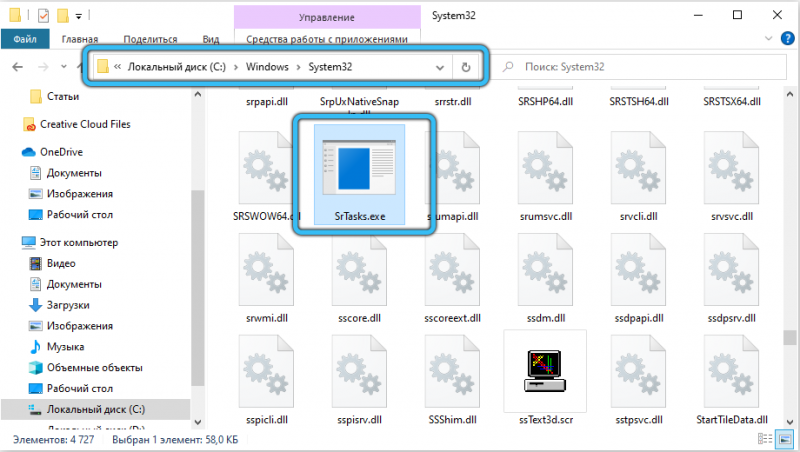This screenshot has width=800, height=452.
Task: Click the file list scrollbar thumb
Action: click(790, 337)
